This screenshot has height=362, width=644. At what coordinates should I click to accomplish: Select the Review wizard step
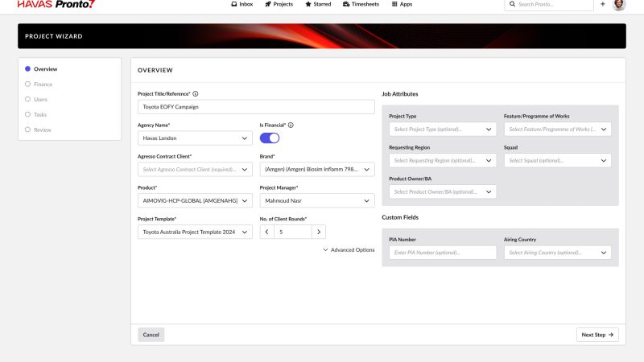coord(38,130)
